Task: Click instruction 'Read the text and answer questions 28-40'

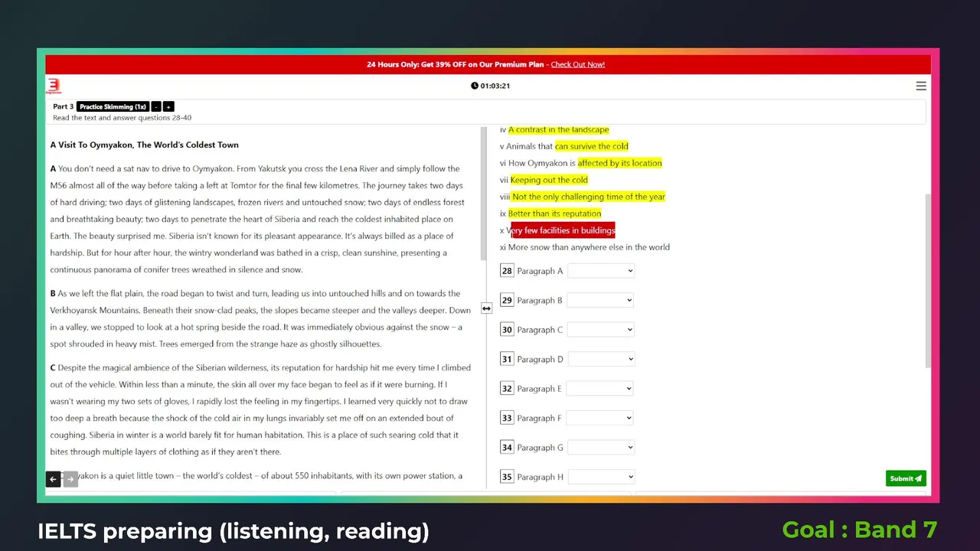Action: pyautogui.click(x=122, y=118)
